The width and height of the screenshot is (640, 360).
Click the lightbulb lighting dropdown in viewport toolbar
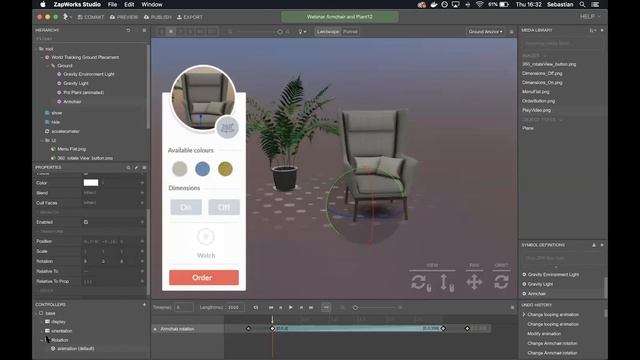coord(302,31)
